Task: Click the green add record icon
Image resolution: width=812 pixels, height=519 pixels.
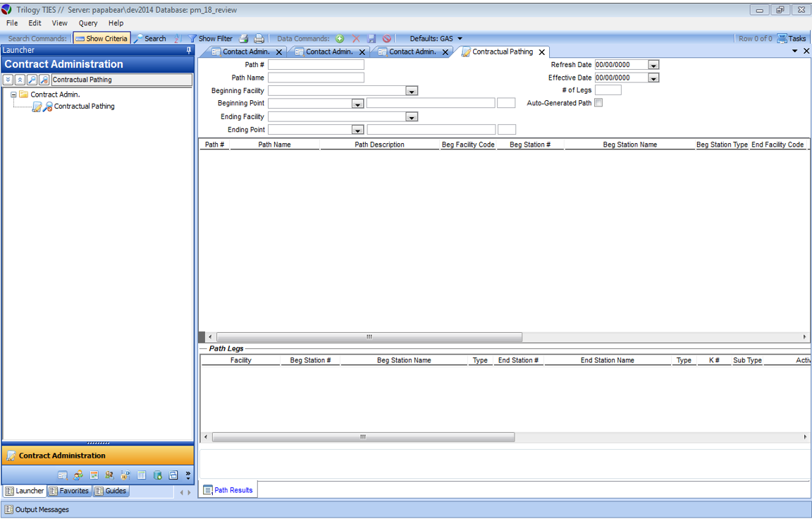Action: (340, 39)
